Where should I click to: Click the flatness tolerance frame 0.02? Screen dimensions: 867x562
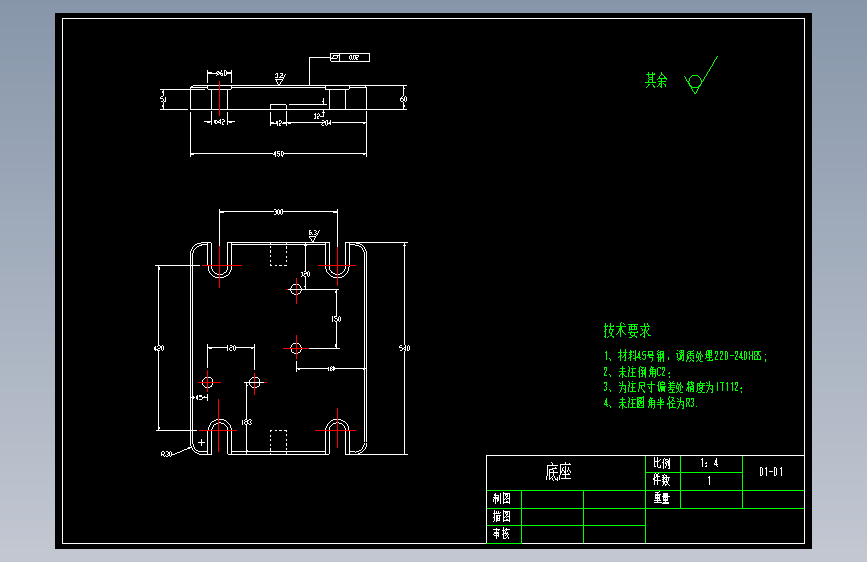(350, 58)
